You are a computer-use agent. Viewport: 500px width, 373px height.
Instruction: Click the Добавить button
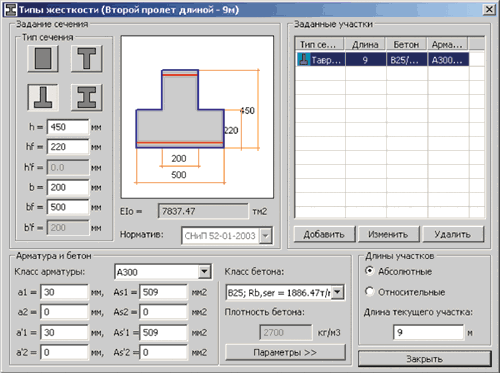[324, 234]
